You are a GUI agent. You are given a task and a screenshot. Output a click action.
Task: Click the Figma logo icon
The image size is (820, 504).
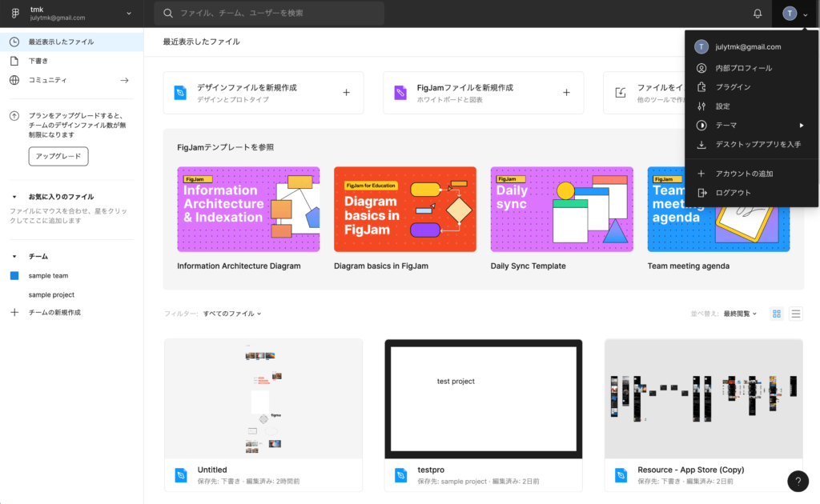[14, 14]
